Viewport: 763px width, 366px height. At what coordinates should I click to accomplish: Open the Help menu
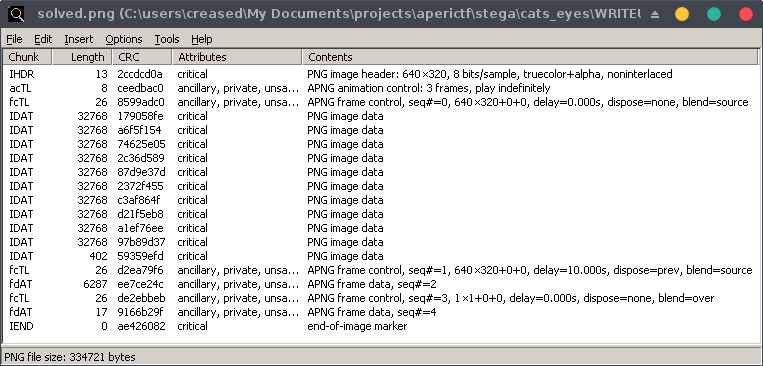tap(201, 39)
